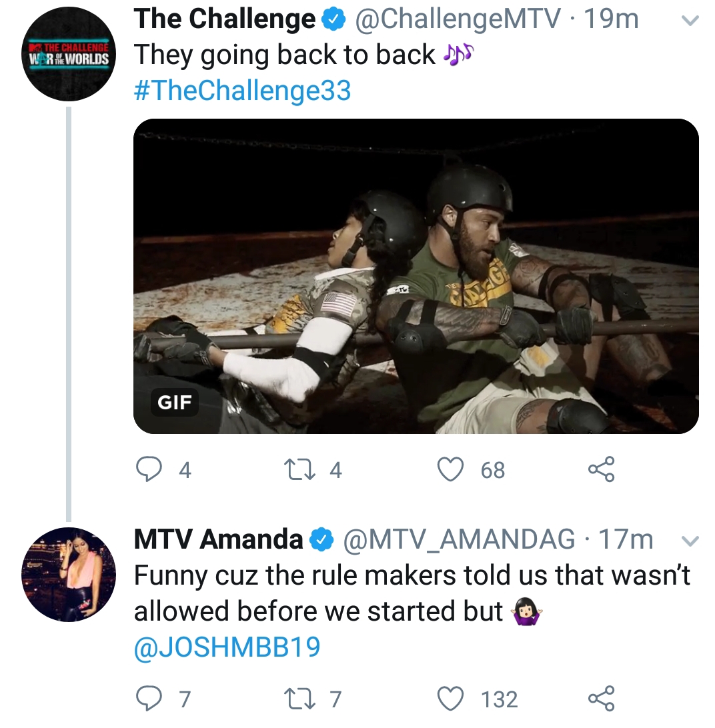Retweet MTV Amanda's tweet
This screenshot has height=728, width=715.
299,699
